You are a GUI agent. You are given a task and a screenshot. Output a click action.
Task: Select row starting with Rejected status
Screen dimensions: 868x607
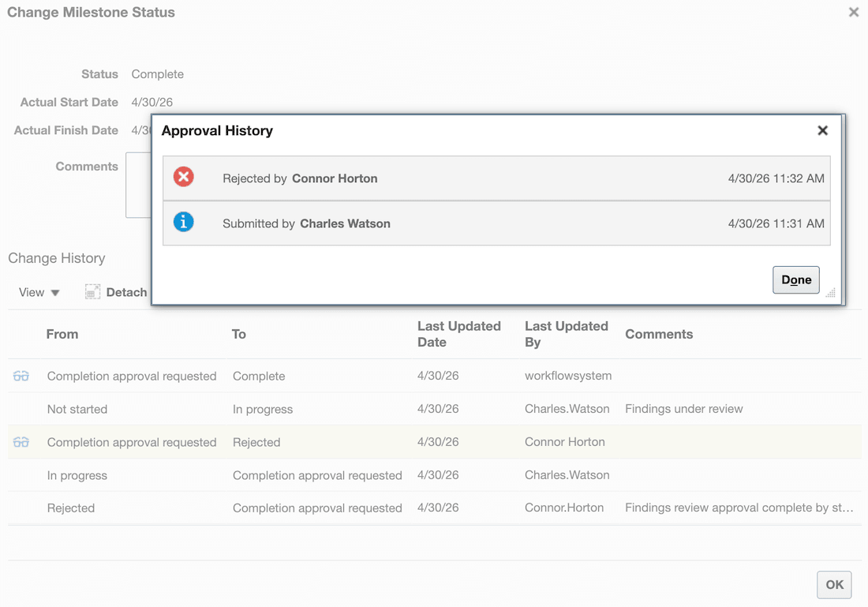[x=435, y=508]
